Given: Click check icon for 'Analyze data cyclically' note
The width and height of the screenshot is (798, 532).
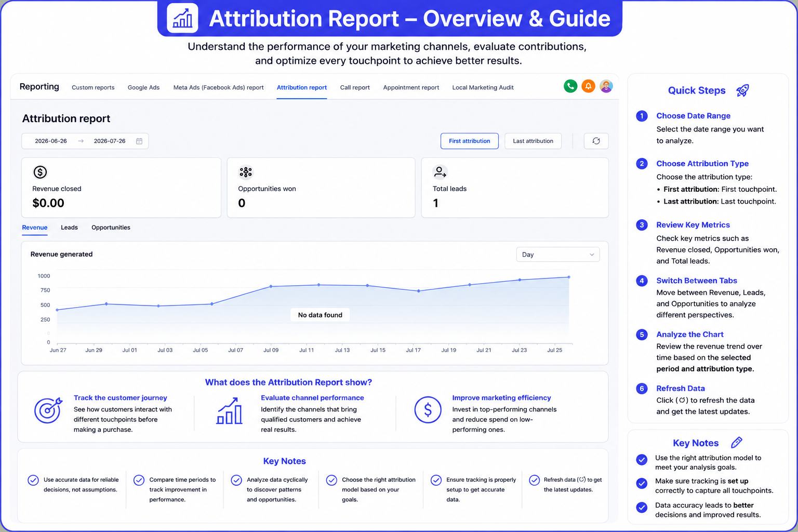Looking at the screenshot, I should coord(236,480).
